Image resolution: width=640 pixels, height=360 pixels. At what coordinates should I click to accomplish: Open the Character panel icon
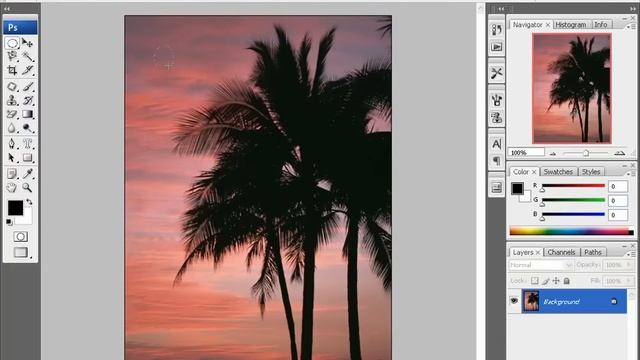click(496, 144)
